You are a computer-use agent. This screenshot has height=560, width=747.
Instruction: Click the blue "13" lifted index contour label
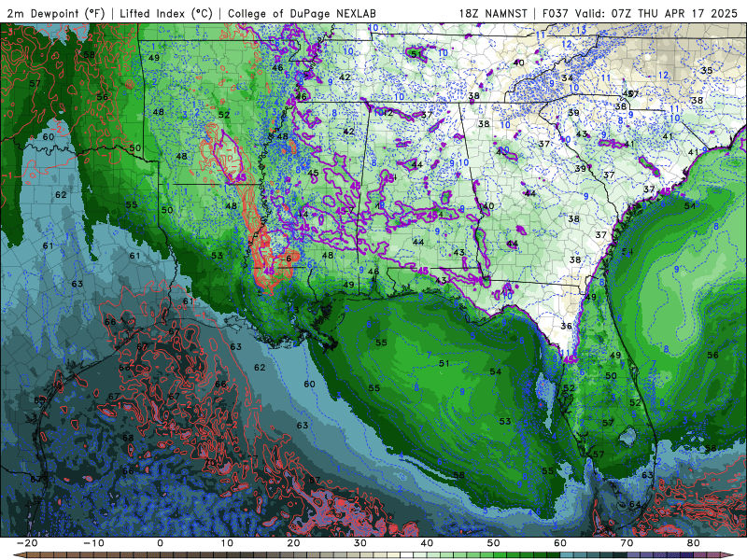[x=581, y=30]
